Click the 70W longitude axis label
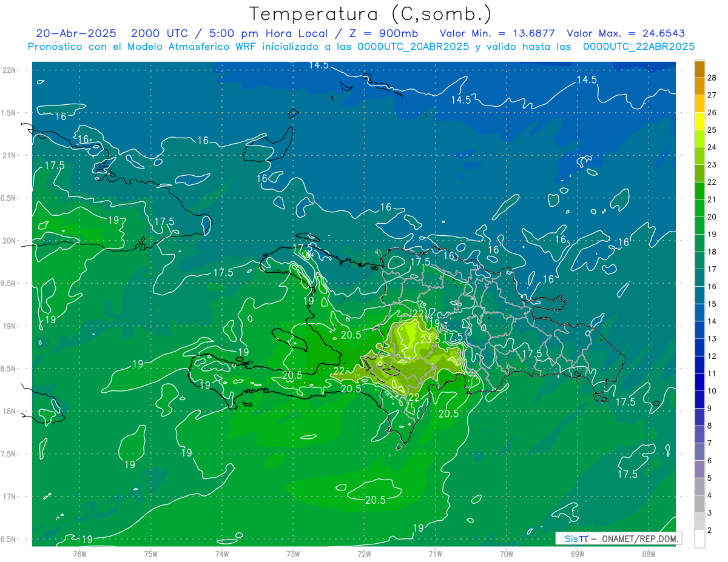The height and width of the screenshot is (562, 728). coord(507,554)
